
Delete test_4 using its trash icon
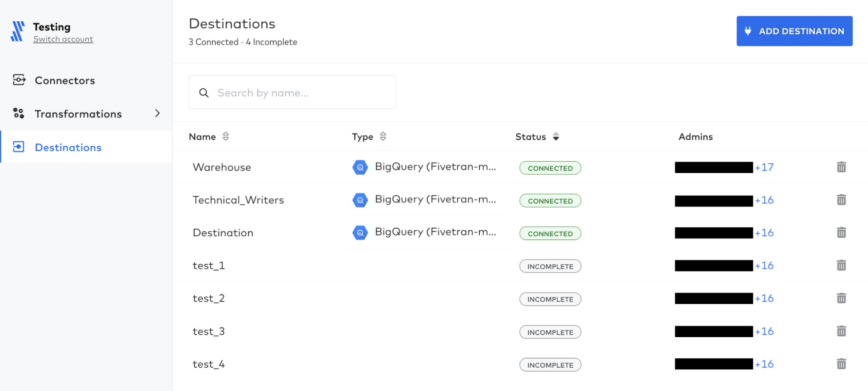(842, 364)
